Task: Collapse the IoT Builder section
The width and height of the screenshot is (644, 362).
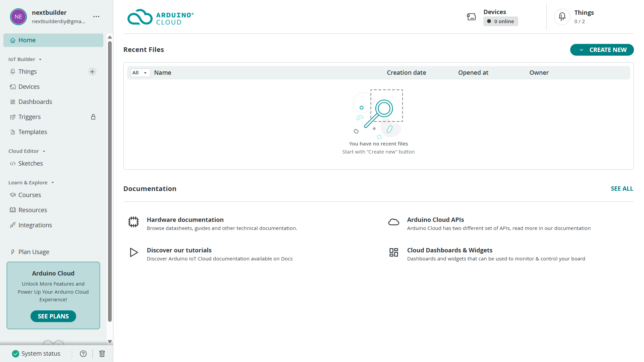Action: pos(25,59)
